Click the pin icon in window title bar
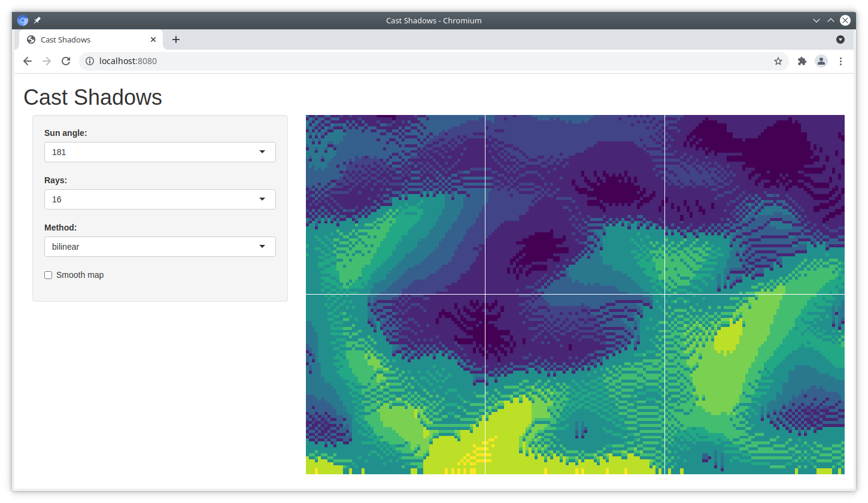 point(37,20)
